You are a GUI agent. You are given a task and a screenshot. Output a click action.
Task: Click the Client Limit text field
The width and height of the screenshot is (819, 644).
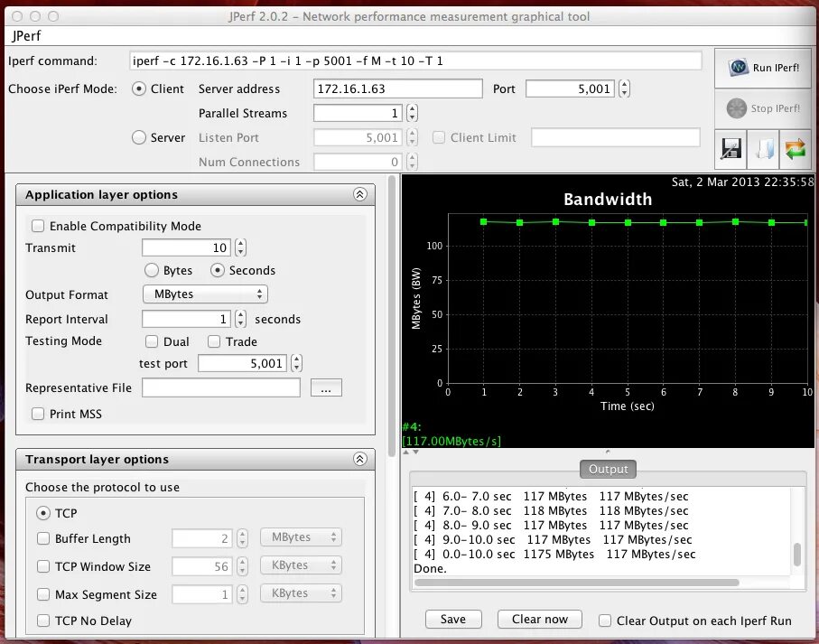click(615, 137)
